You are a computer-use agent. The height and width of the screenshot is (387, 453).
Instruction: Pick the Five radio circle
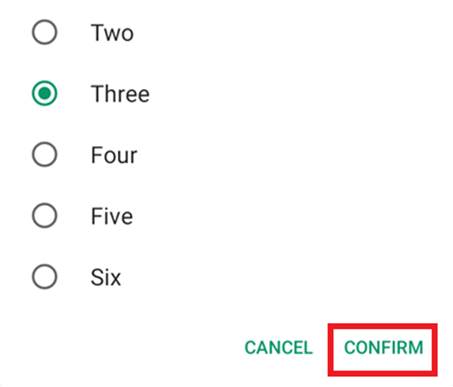(x=44, y=215)
